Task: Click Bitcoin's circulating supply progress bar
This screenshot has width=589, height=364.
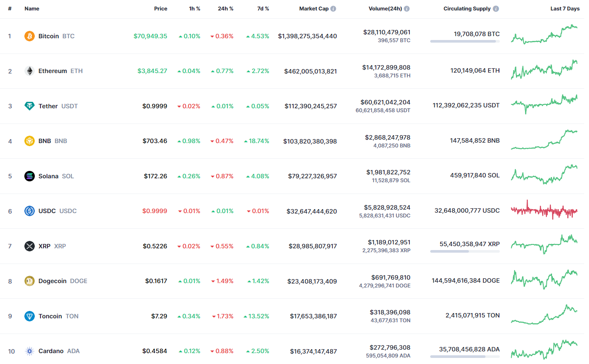Action: click(x=465, y=41)
